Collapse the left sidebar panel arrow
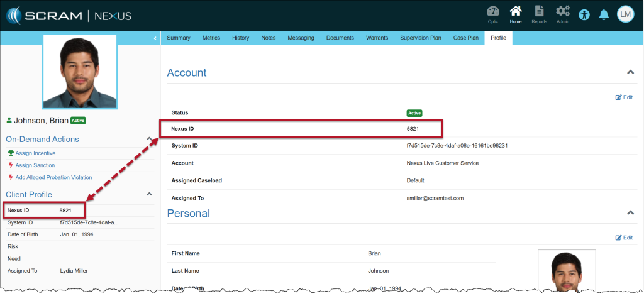This screenshot has width=644, height=296. 155,38
